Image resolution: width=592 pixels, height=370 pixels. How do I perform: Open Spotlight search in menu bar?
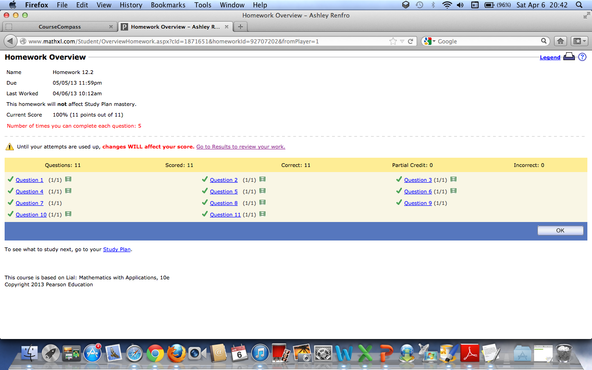[579, 5]
